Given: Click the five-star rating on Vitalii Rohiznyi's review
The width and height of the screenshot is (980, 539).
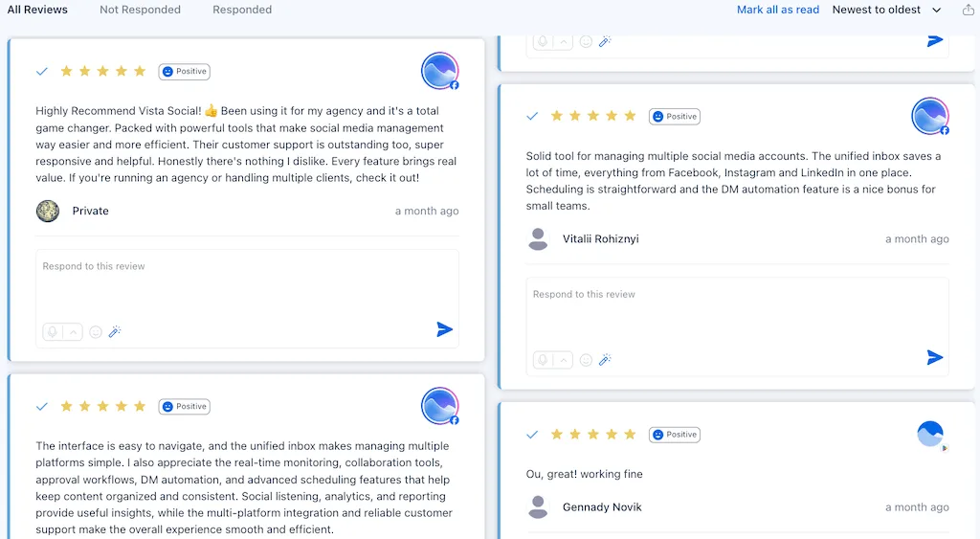Looking at the screenshot, I should (592, 116).
